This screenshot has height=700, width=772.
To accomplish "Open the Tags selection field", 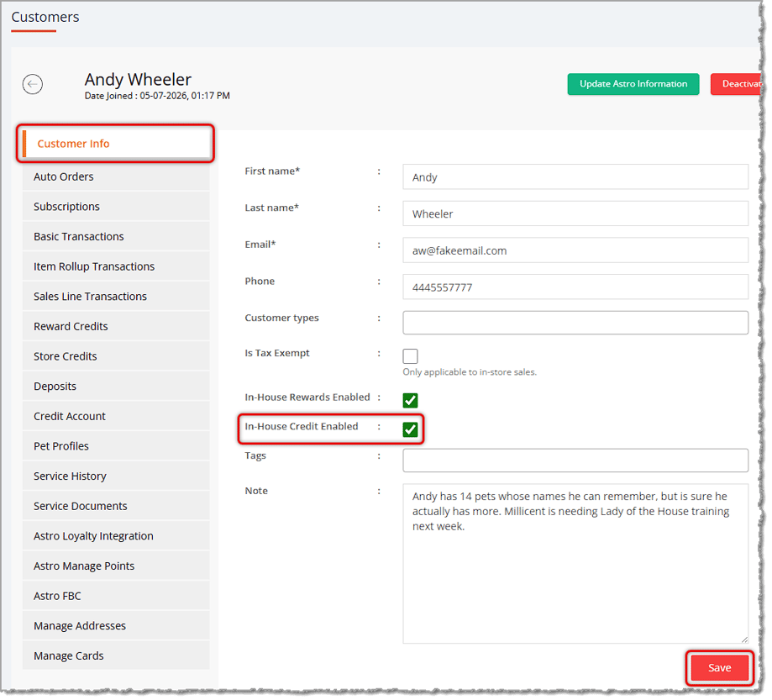I will [x=575, y=461].
